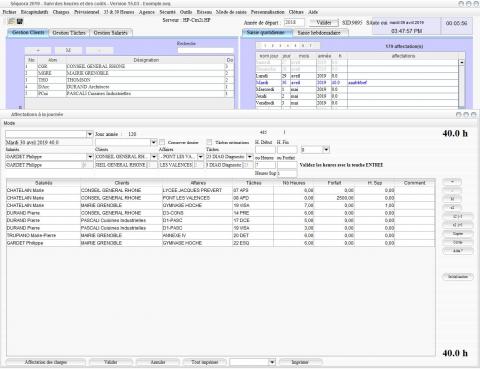Open the Aide menu
The height and width of the screenshot is (369, 480).
point(313,12)
